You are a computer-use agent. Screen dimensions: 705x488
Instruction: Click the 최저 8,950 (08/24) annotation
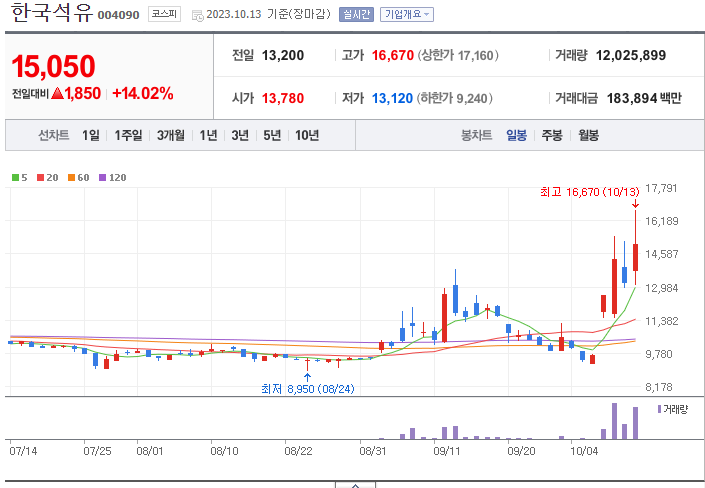point(308,389)
